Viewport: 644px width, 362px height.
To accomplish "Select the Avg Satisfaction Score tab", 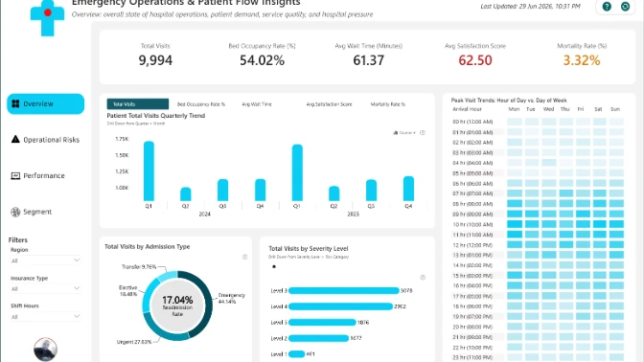I will point(329,104).
